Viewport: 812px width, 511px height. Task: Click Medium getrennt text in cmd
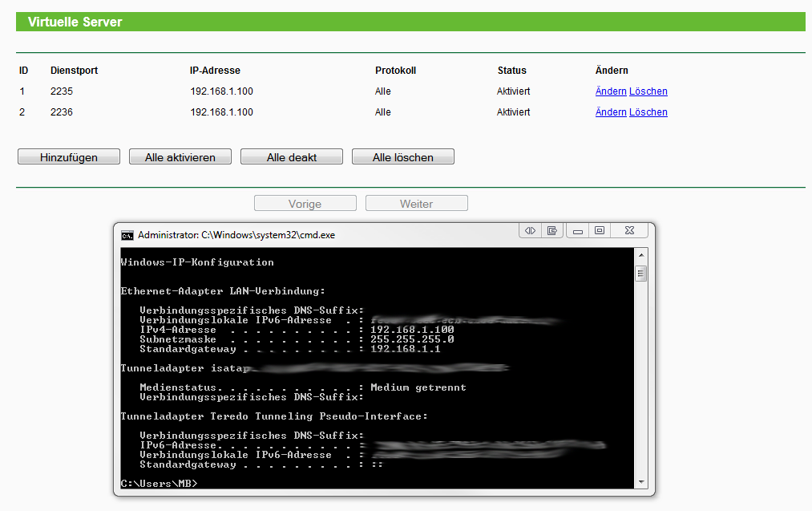418,387
